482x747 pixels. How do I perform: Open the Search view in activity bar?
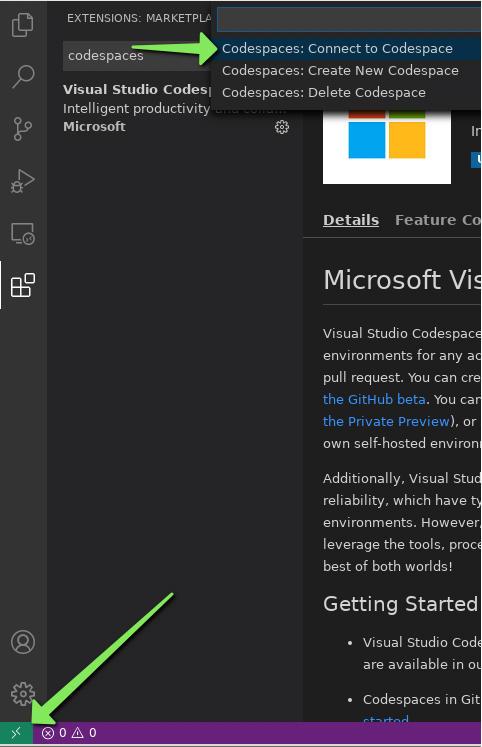[x=22, y=77]
